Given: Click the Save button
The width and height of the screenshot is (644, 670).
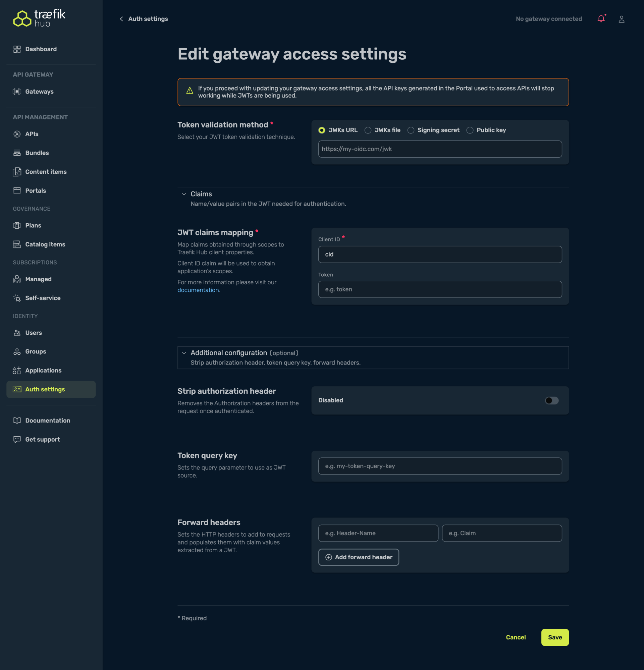Looking at the screenshot, I should 555,637.
